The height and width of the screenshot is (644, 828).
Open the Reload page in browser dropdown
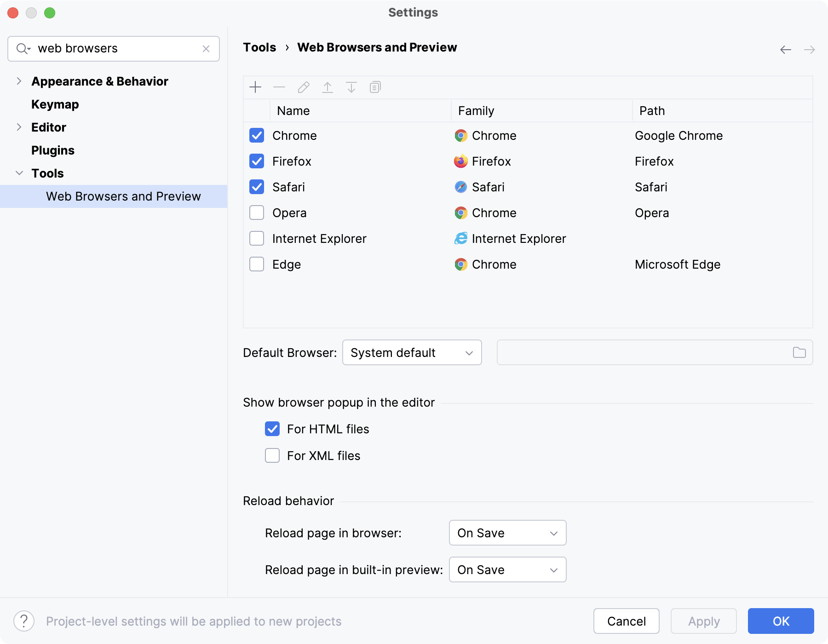(507, 533)
